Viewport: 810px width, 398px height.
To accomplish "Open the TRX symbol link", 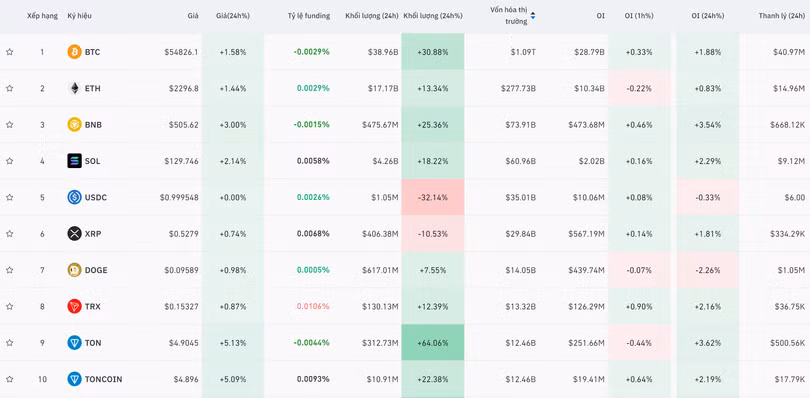I will [93, 307].
